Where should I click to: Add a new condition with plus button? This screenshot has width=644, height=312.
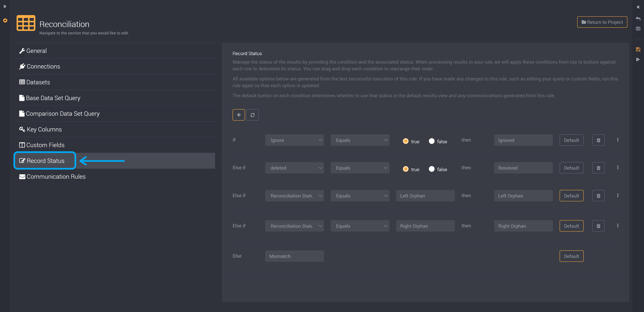pos(238,115)
